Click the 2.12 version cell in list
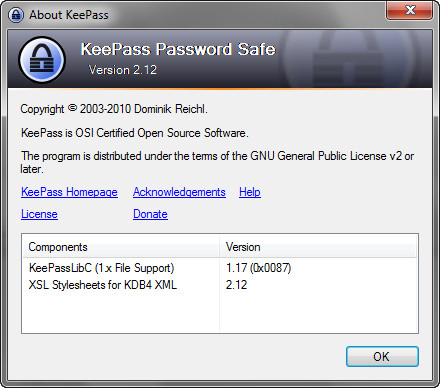The height and width of the screenshot is (388, 440). tap(236, 285)
